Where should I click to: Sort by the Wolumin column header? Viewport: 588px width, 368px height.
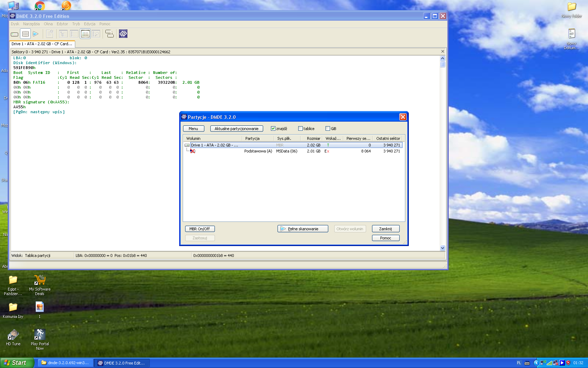tap(213, 138)
